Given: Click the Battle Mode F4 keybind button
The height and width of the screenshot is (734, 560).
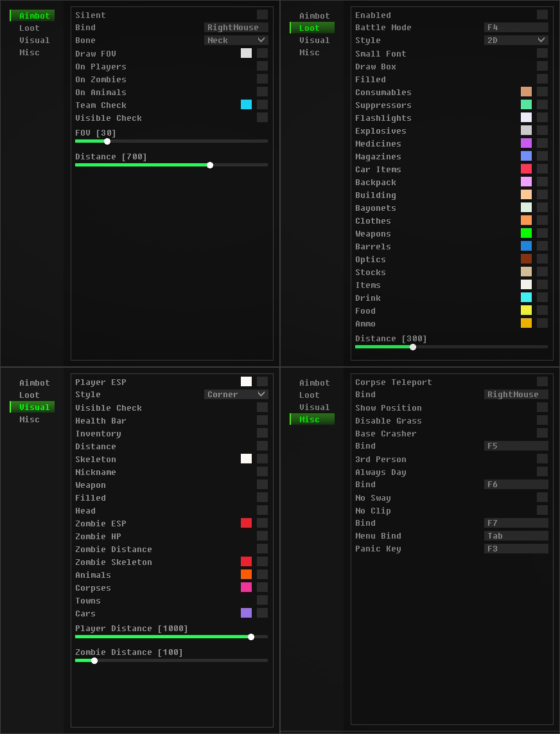Looking at the screenshot, I should [x=516, y=28].
